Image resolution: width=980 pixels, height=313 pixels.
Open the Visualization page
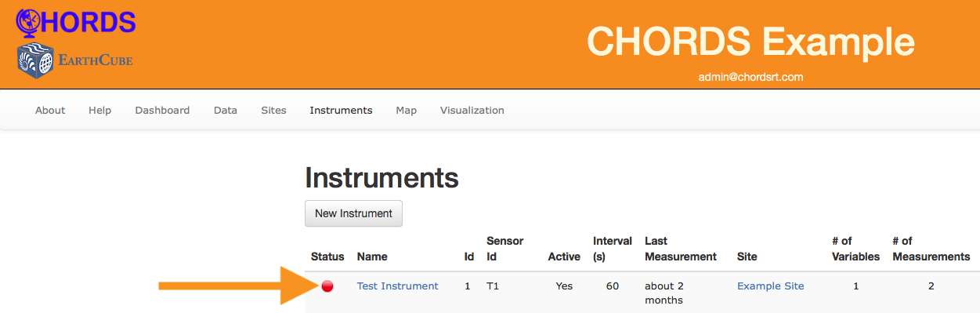[x=472, y=111]
